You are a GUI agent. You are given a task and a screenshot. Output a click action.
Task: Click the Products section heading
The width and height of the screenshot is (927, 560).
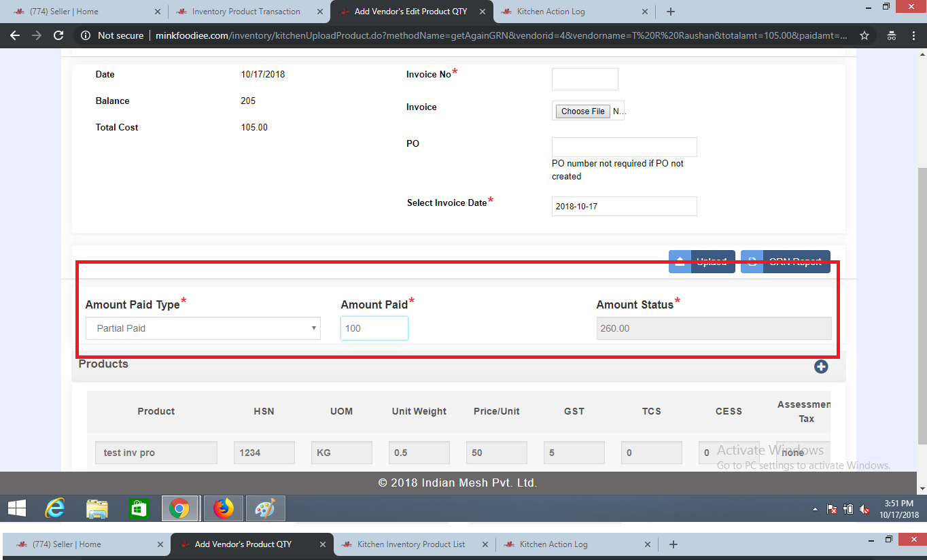click(x=103, y=364)
